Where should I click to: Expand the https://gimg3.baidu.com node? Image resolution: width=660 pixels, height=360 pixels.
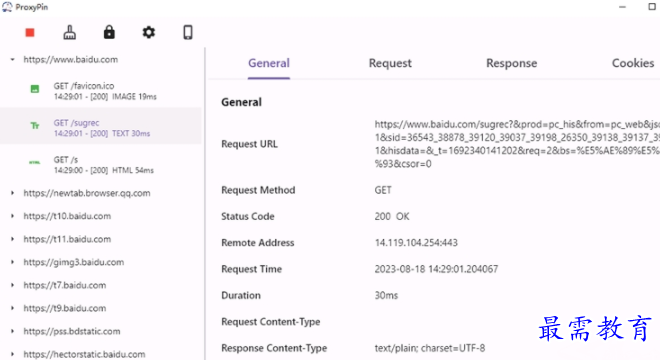(13, 262)
